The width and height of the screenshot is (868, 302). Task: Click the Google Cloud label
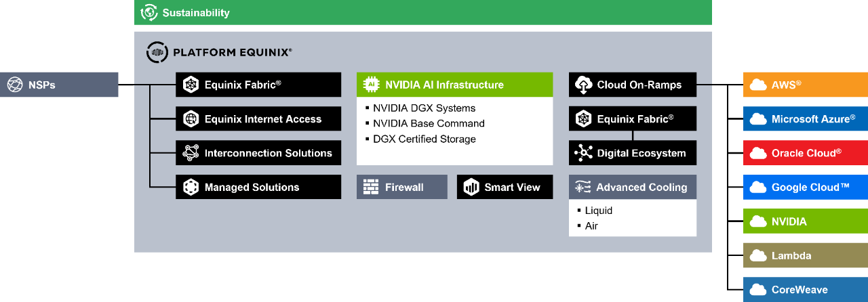point(810,187)
